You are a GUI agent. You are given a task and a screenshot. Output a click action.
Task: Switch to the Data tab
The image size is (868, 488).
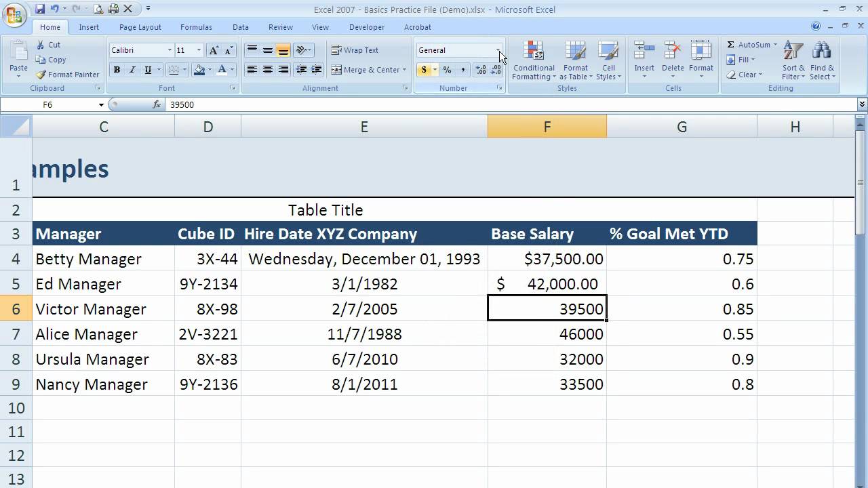pyautogui.click(x=241, y=27)
